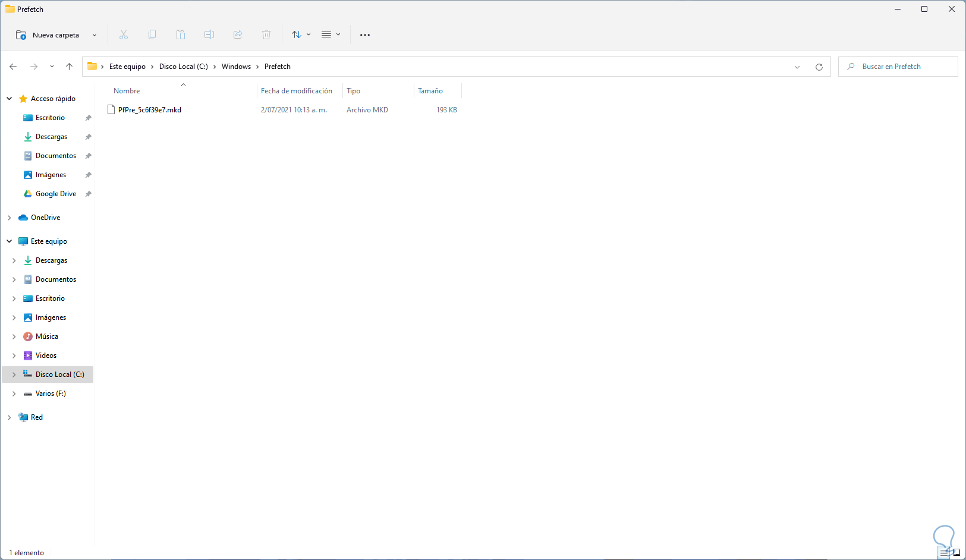Click the Delete trash icon

pos(266,35)
